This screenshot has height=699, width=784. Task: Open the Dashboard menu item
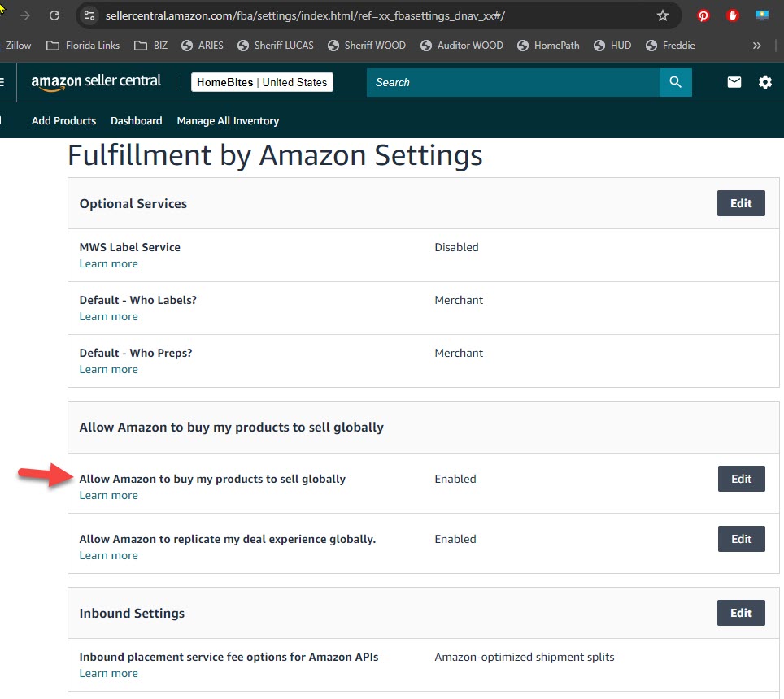click(137, 121)
